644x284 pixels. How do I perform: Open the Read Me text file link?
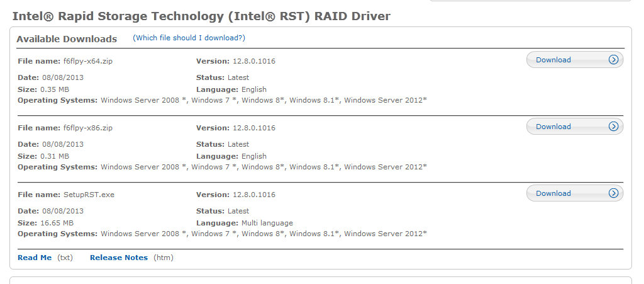(x=35, y=258)
